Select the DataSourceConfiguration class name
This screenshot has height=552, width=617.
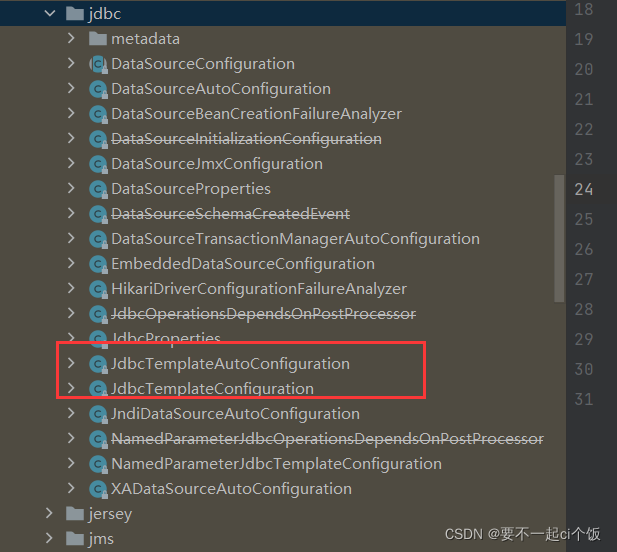(203, 64)
